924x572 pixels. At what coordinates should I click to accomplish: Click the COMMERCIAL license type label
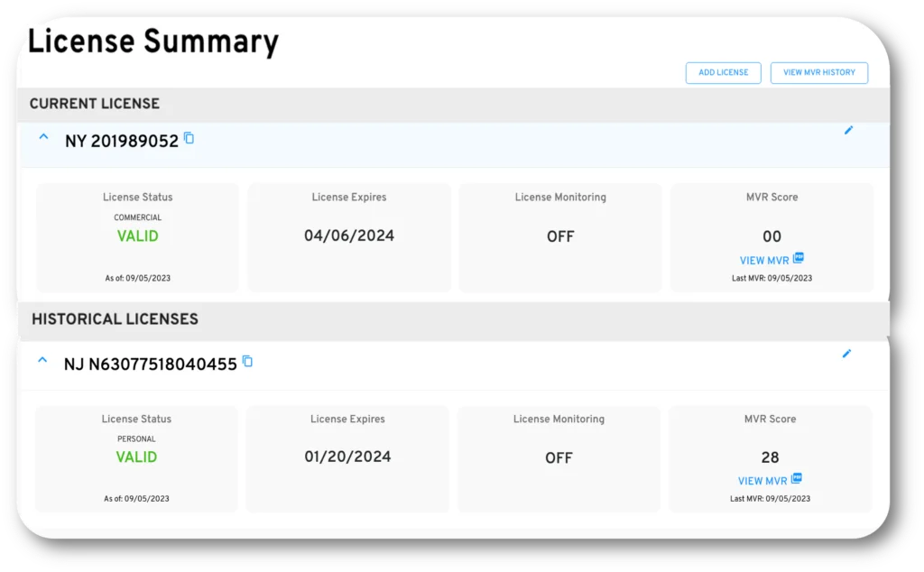point(137,217)
